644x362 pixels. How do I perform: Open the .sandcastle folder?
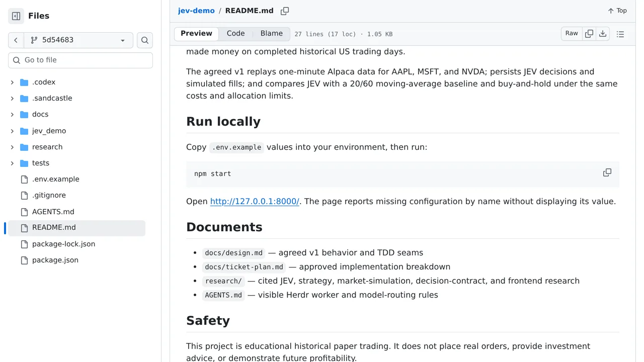pyautogui.click(x=52, y=99)
